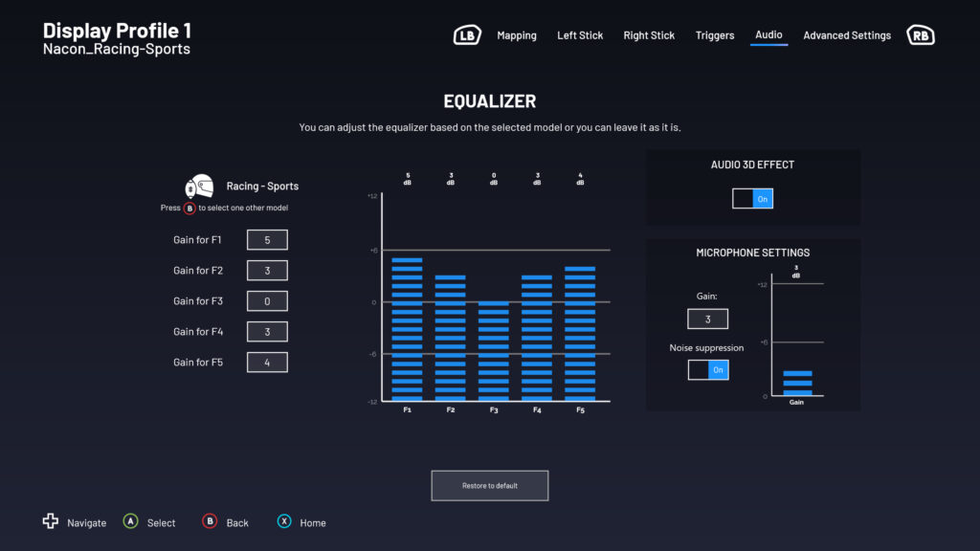Click the red B Back icon
Viewport: 980px width, 551px height.
coord(210,521)
